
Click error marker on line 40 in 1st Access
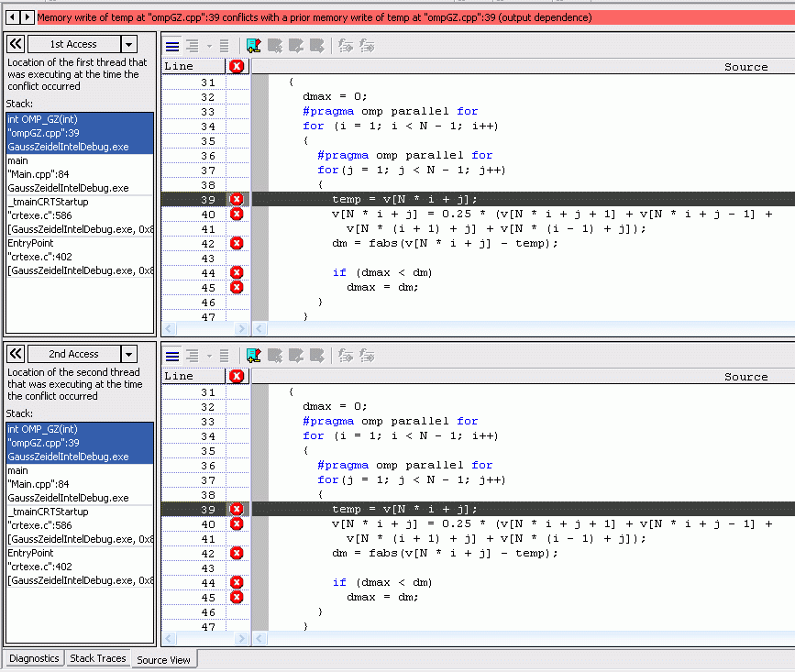tap(237, 214)
